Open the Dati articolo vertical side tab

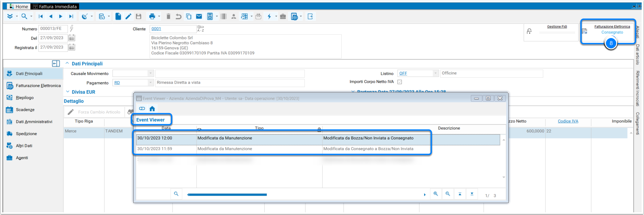coord(637,54)
